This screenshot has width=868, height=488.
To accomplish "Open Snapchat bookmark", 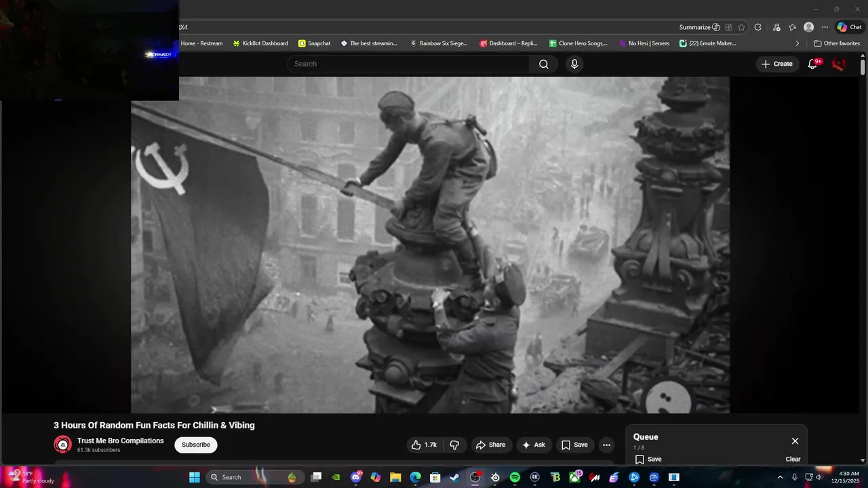I will [315, 43].
